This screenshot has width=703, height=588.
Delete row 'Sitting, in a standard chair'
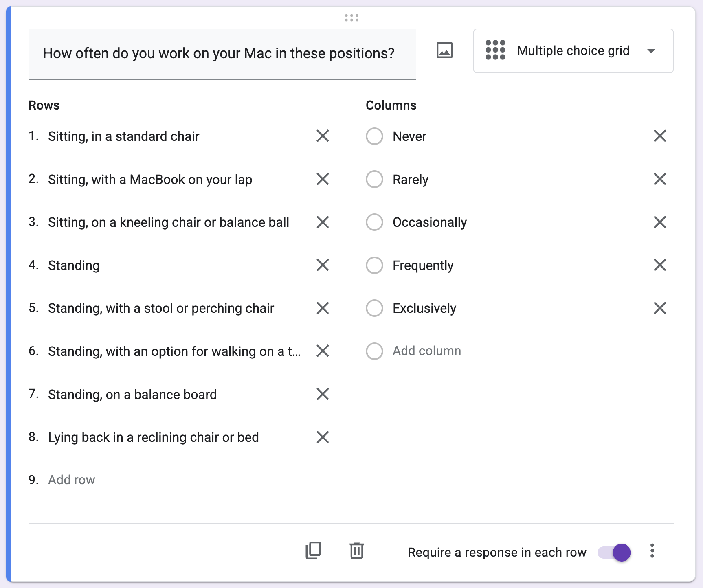(323, 136)
